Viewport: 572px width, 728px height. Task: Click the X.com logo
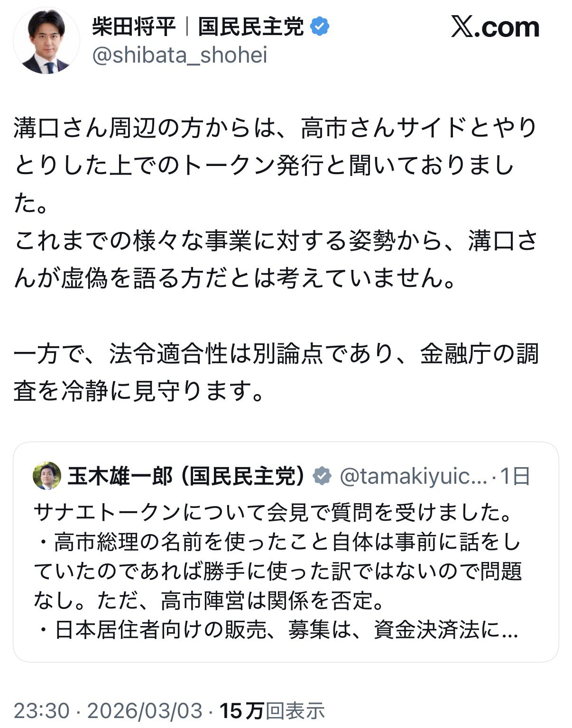(x=495, y=28)
